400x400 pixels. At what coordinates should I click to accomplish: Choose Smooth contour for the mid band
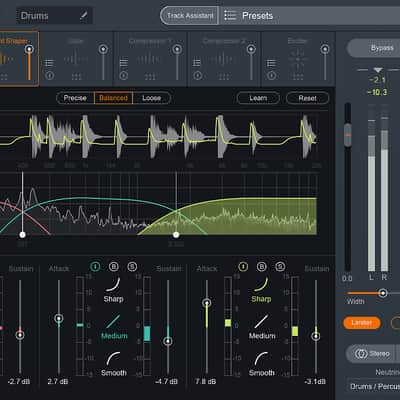pyautogui.click(x=114, y=364)
